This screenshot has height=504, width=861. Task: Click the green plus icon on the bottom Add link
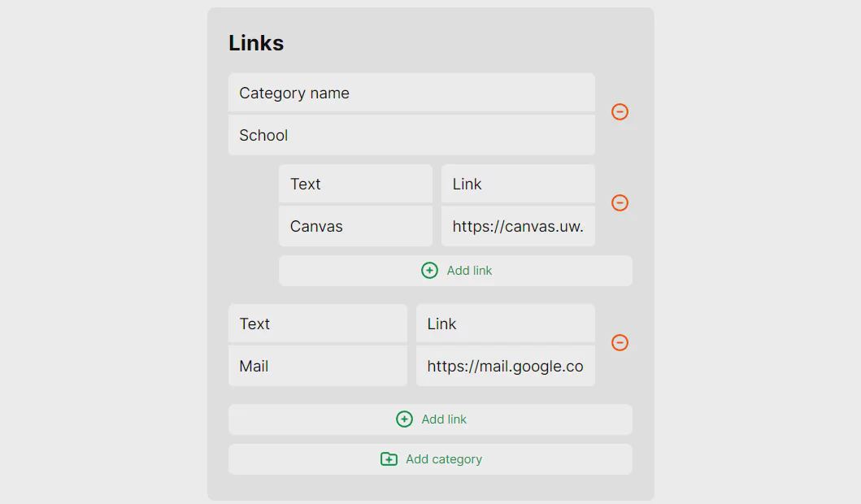(404, 419)
